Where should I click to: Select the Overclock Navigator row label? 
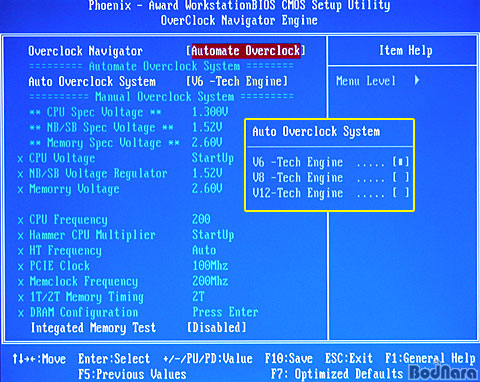click(x=85, y=51)
